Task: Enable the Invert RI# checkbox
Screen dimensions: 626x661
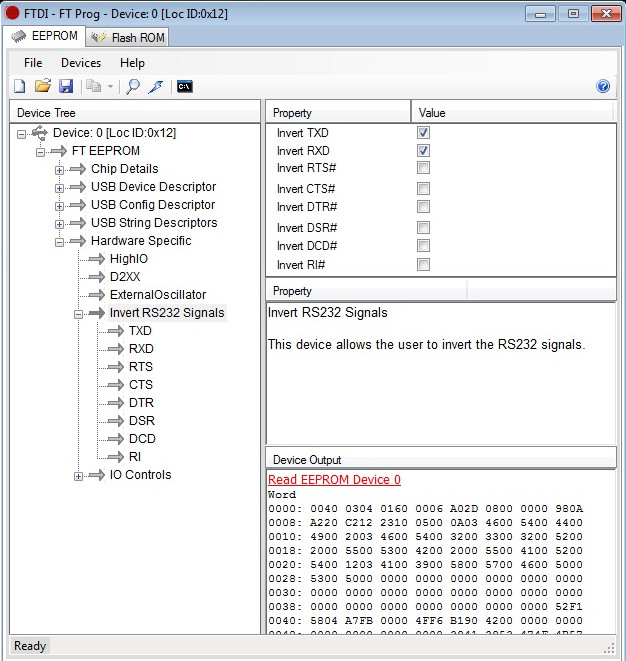Action: [423, 265]
